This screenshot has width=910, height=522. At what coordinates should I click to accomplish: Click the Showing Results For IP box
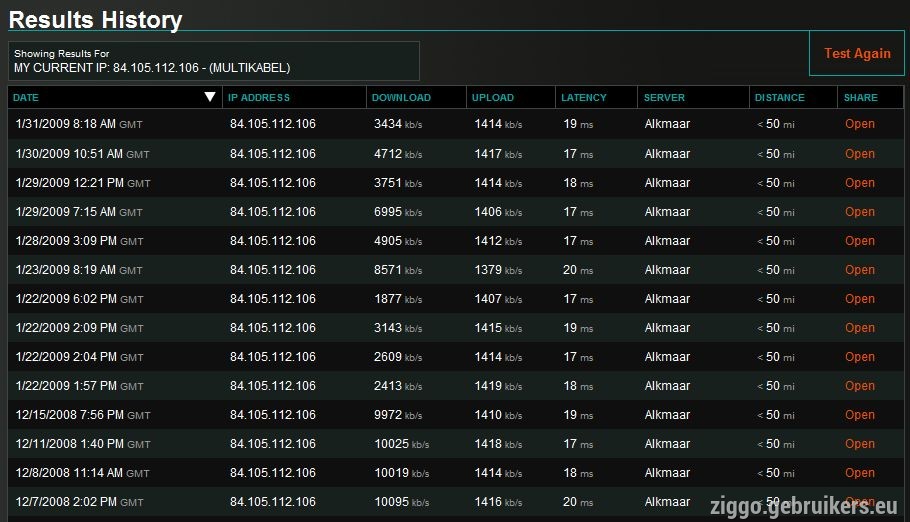[x=214, y=61]
